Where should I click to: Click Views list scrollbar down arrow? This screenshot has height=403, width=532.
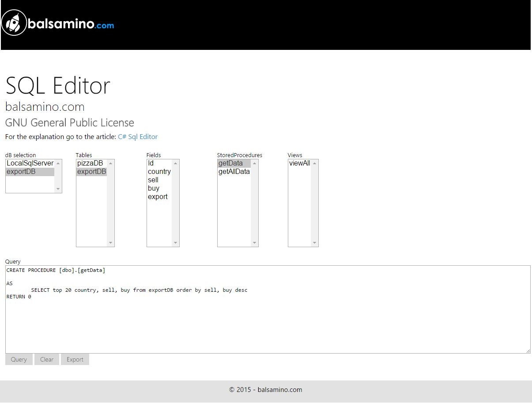point(314,243)
